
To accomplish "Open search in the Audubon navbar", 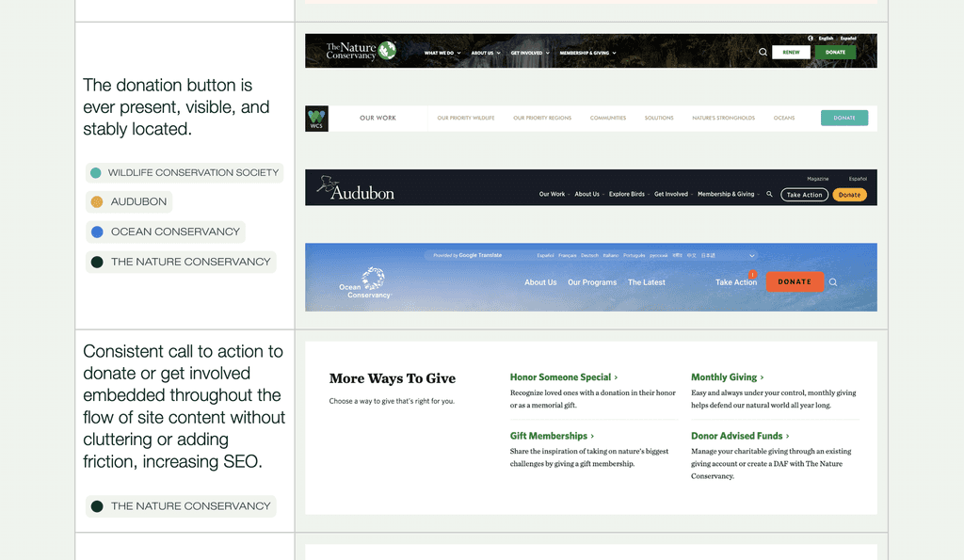I will [x=769, y=194].
